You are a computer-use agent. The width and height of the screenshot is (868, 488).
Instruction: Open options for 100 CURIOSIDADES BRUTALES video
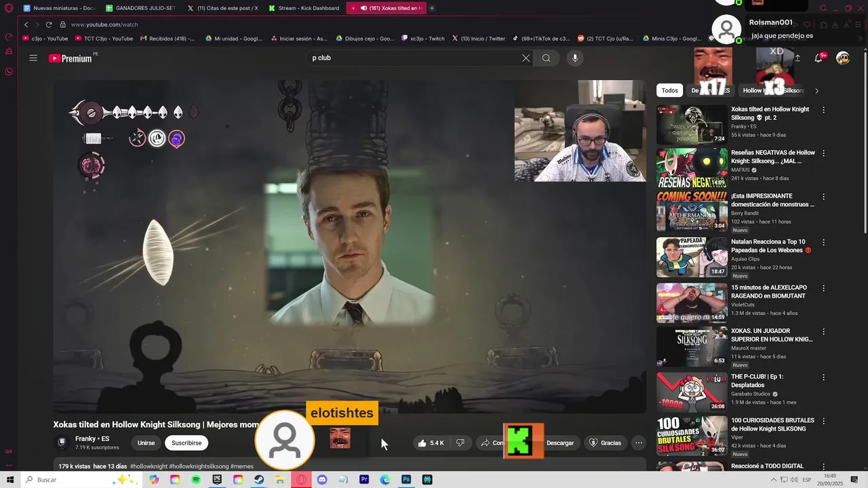pos(824,421)
